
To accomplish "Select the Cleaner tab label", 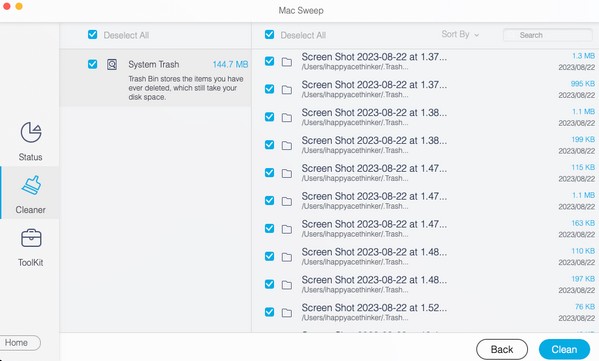I will click(31, 210).
